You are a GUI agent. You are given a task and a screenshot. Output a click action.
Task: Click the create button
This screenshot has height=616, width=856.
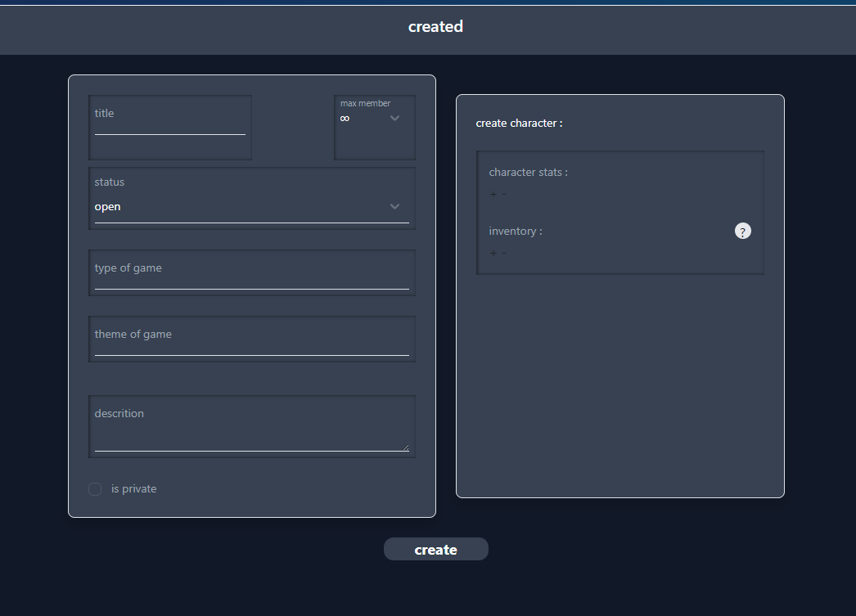click(x=435, y=549)
